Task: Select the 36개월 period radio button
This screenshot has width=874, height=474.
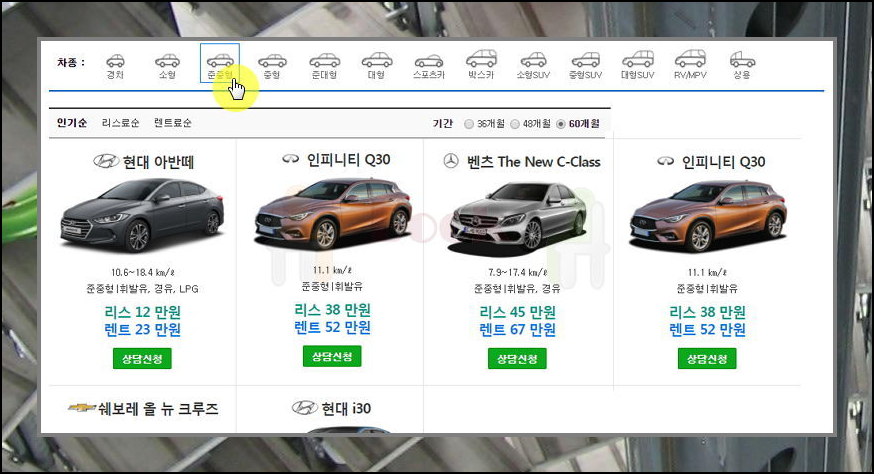Action: tap(469, 124)
